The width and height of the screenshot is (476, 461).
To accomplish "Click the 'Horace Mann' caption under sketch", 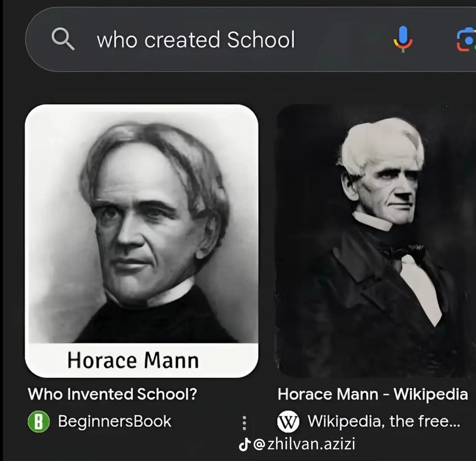I will 133,360.
